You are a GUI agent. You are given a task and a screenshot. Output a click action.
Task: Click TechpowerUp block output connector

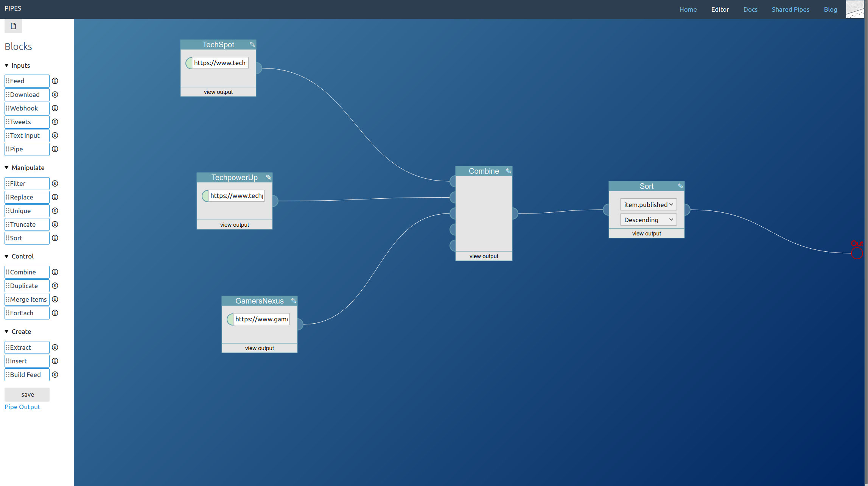point(275,201)
